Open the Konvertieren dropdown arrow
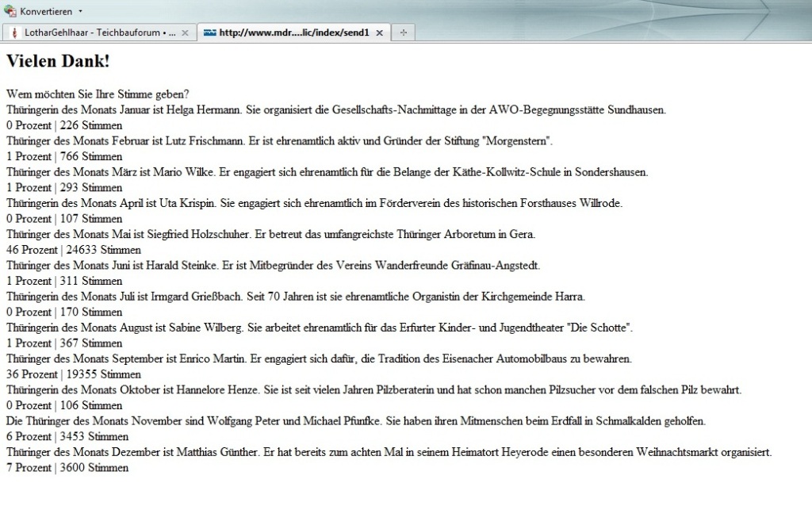This screenshot has width=812, height=529. [x=80, y=11]
